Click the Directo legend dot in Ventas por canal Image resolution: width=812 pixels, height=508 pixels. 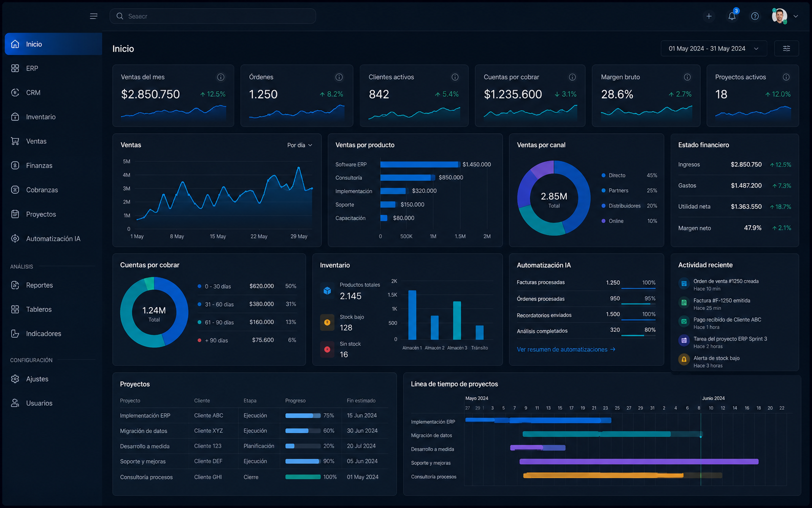coord(604,176)
